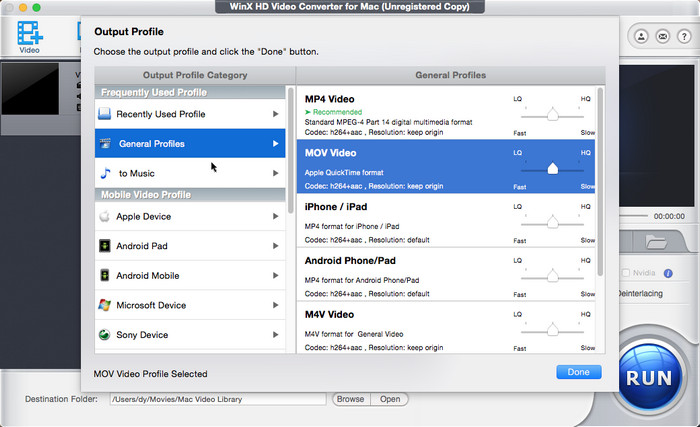Image resolution: width=700 pixels, height=427 pixels.
Task: Expand the Sony Device arrow
Action: pyautogui.click(x=275, y=335)
